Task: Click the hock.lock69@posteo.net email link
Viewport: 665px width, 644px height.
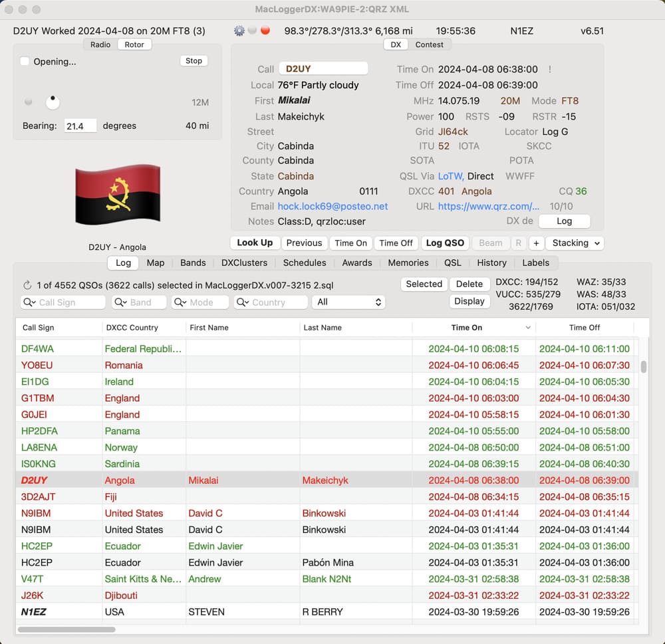Action: pyautogui.click(x=332, y=207)
